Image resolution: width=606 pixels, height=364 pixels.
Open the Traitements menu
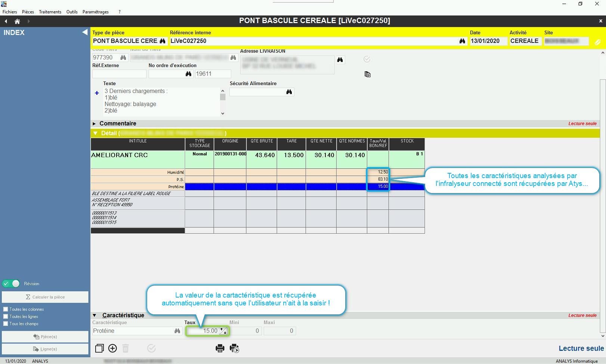50,12
